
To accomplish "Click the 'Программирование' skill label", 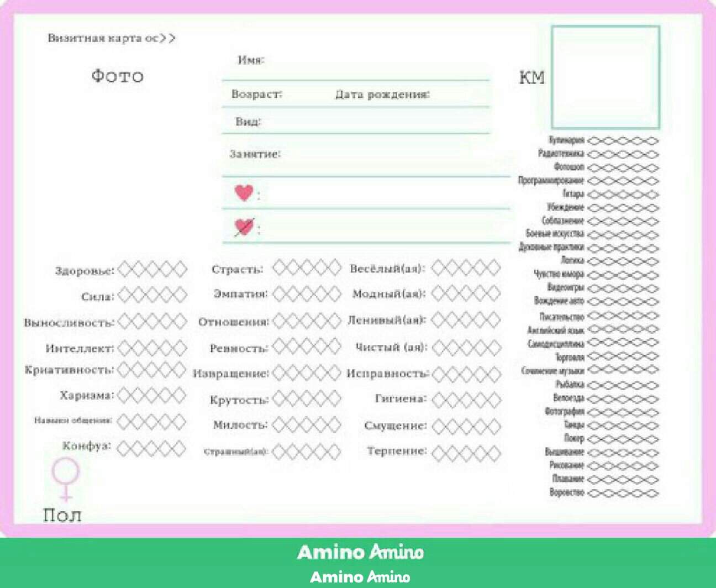I will [x=551, y=180].
